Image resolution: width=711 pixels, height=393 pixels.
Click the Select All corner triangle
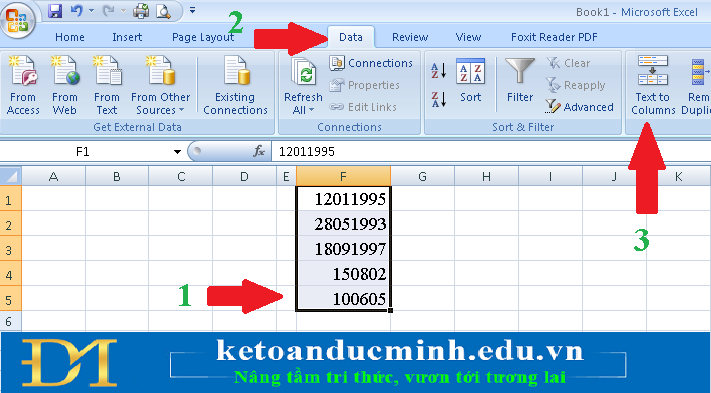click(10, 176)
